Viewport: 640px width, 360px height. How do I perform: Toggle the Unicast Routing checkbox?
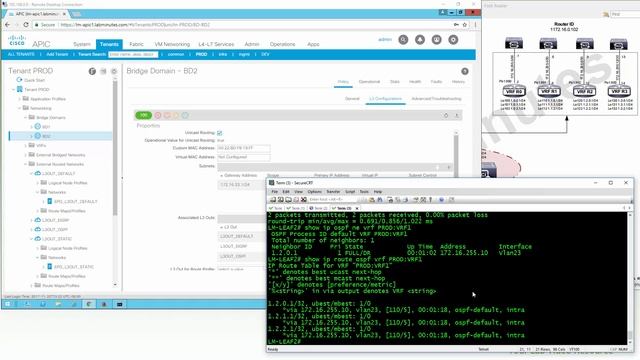(x=220, y=133)
